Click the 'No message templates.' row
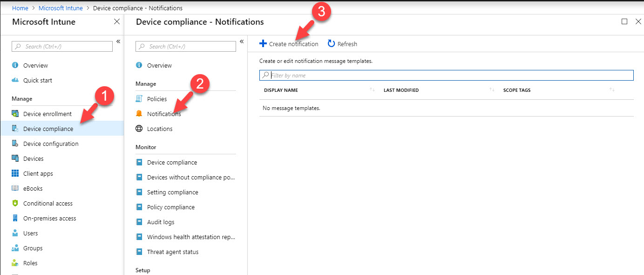Viewport: 644px width, 275px height. (x=447, y=108)
